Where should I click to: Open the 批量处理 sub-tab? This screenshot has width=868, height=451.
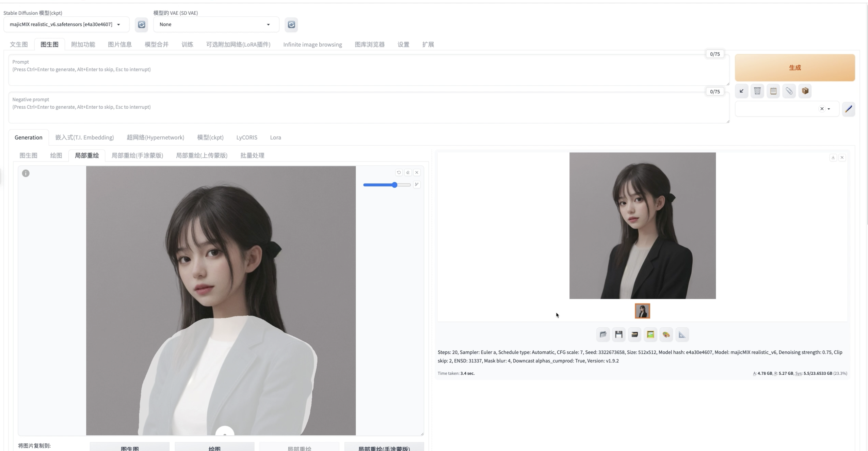pos(252,155)
